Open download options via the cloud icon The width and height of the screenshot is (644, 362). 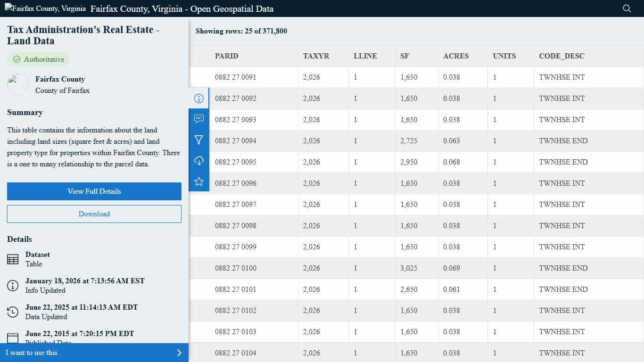coord(198,161)
